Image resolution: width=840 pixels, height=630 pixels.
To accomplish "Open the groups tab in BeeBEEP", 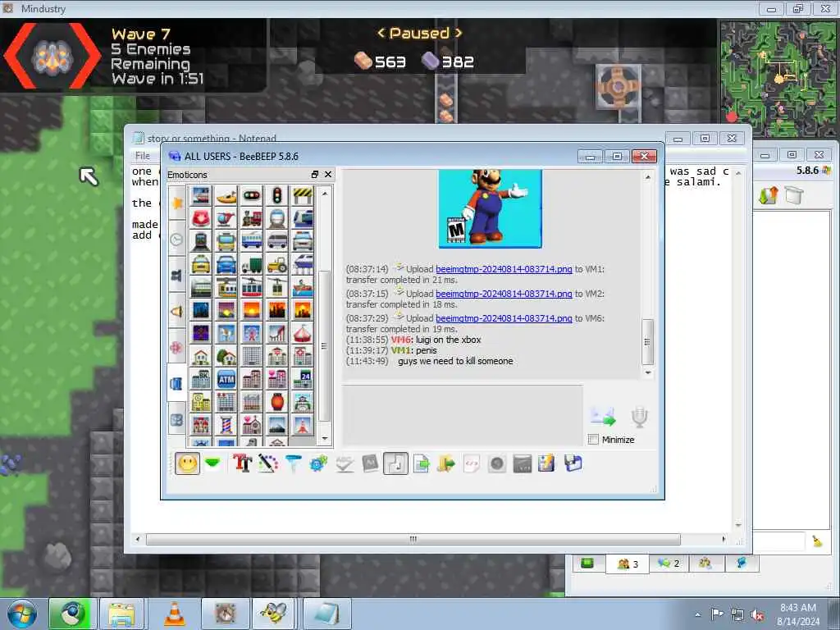I will click(x=705, y=564).
